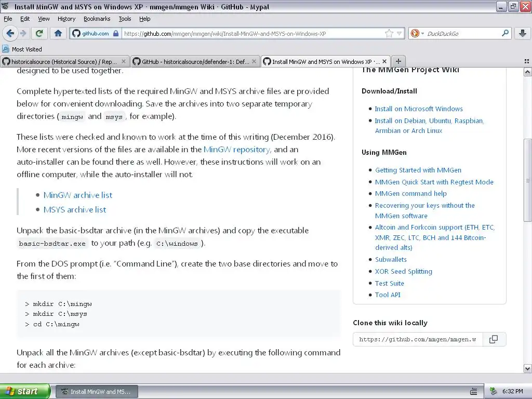Open Getting Started with MMGen link
Image resolution: width=532 pixels, height=399 pixels.
tap(418, 170)
